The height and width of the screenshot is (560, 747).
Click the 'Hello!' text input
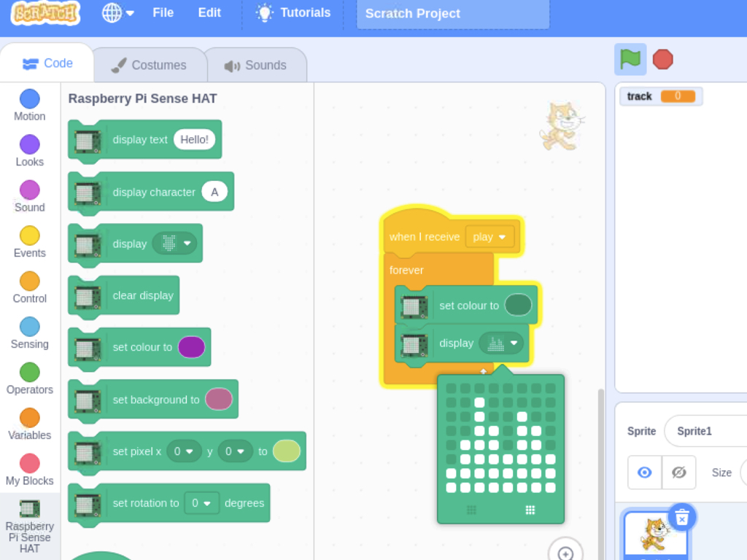[x=194, y=139]
